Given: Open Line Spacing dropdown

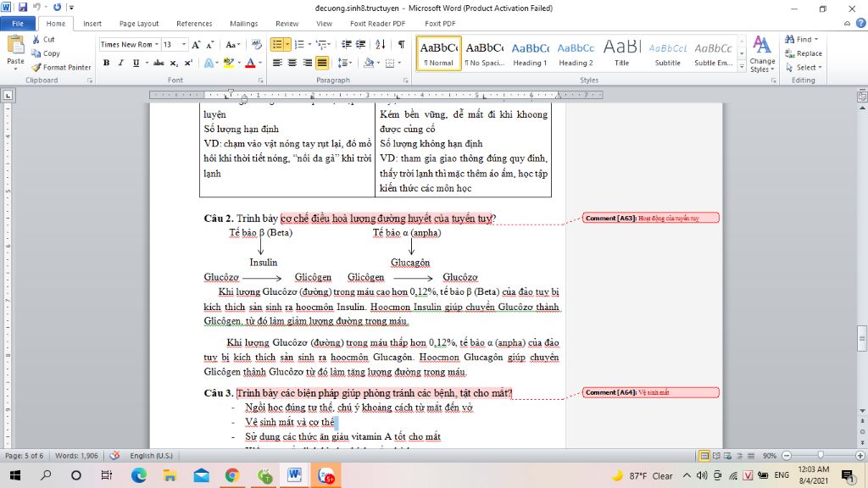Looking at the screenshot, I should click(346, 63).
